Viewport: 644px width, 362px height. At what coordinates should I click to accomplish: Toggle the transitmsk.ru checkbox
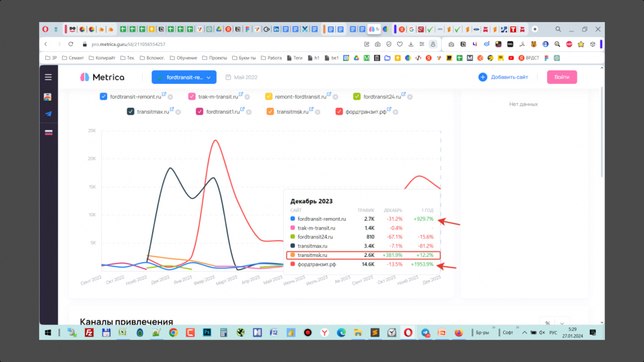[270, 111]
